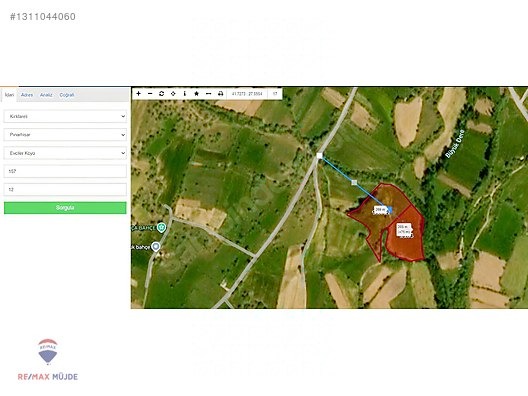
Task: Click the upper parcel's measurement label
Action: (380, 210)
